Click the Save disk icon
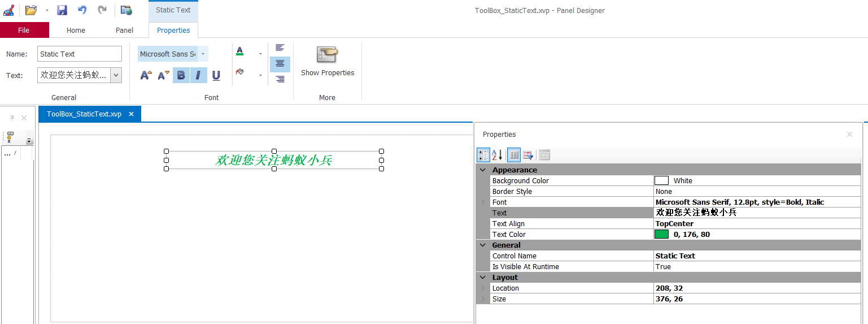The image size is (868, 324). pyautogui.click(x=62, y=10)
